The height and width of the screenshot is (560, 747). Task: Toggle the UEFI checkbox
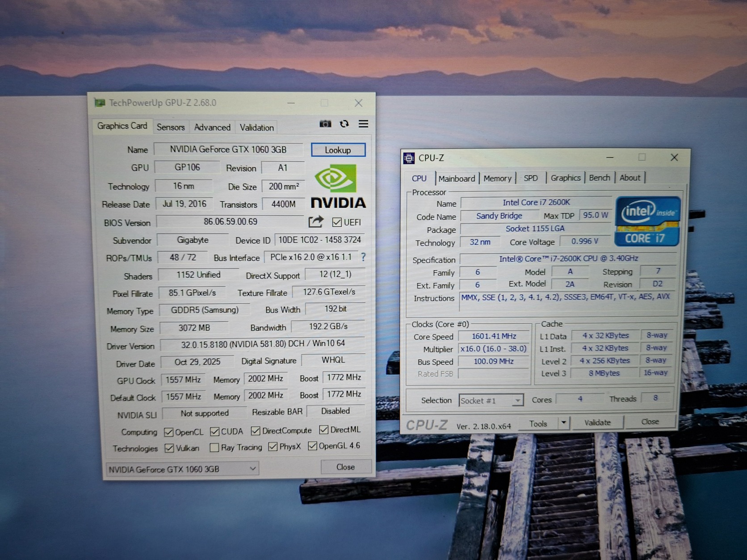pyautogui.click(x=337, y=222)
